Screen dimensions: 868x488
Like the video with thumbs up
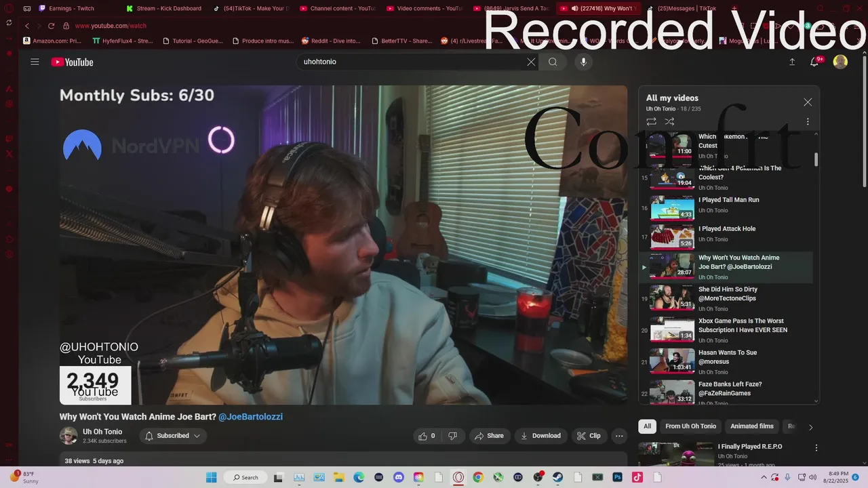click(427, 436)
